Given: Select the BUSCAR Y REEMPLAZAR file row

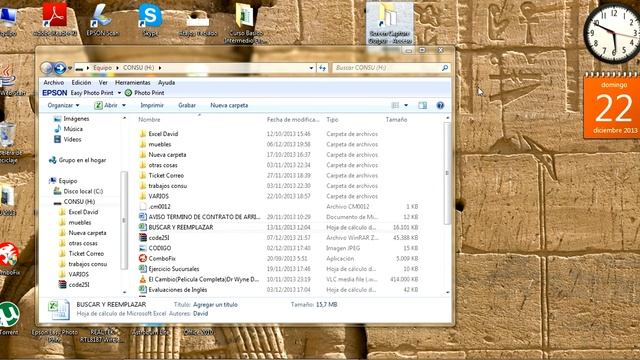Looking at the screenshot, I should pyautogui.click(x=279, y=227).
